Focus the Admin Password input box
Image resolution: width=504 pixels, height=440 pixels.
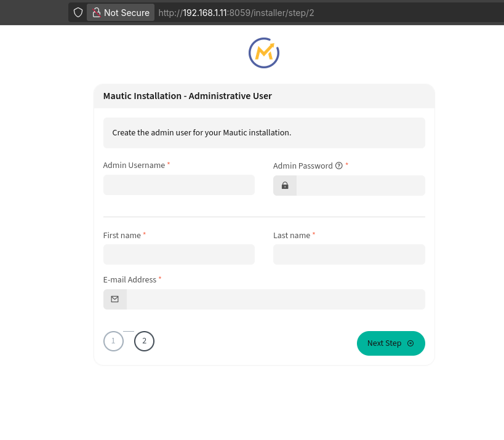(x=360, y=185)
